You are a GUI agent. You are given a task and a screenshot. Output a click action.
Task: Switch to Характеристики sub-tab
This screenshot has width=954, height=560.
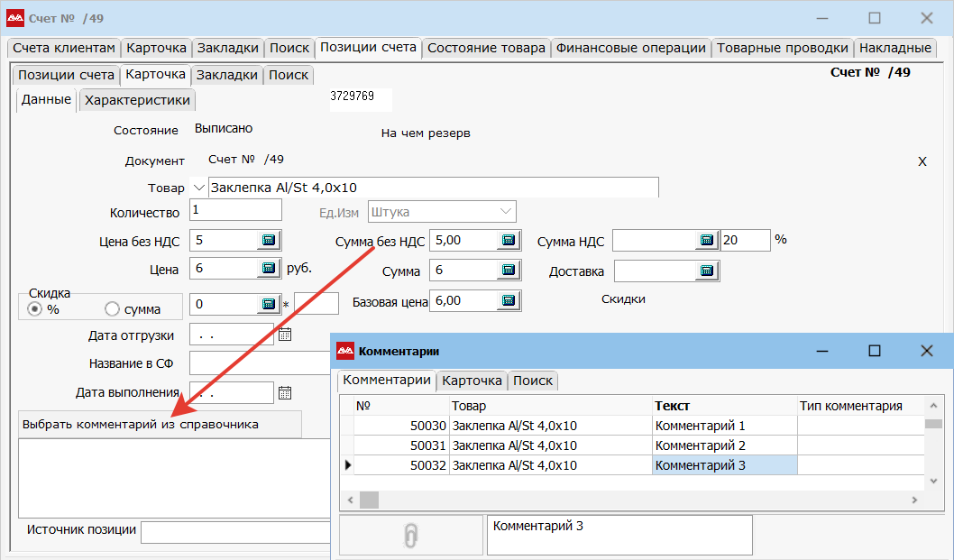[137, 100]
